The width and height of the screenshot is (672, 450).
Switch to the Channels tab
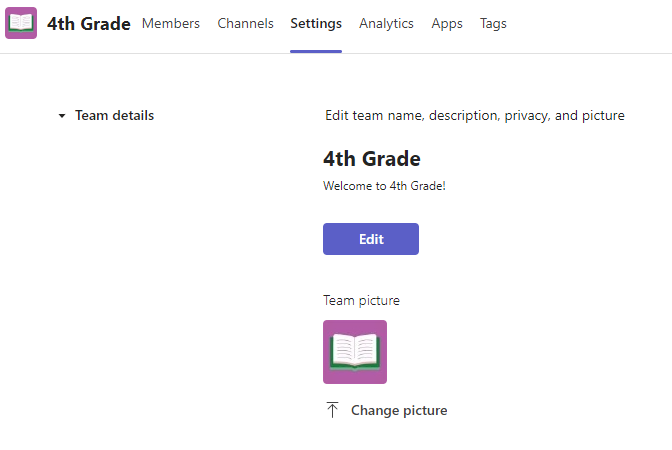pyautogui.click(x=245, y=24)
